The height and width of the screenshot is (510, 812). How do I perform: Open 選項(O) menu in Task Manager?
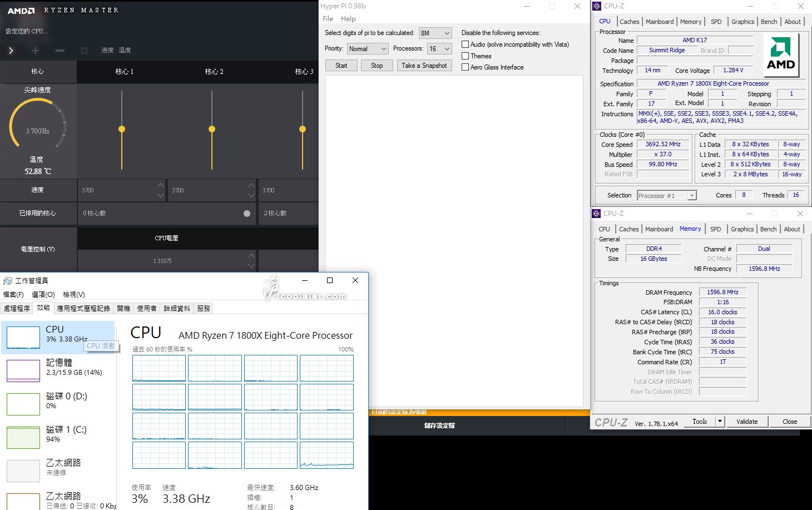(x=43, y=295)
